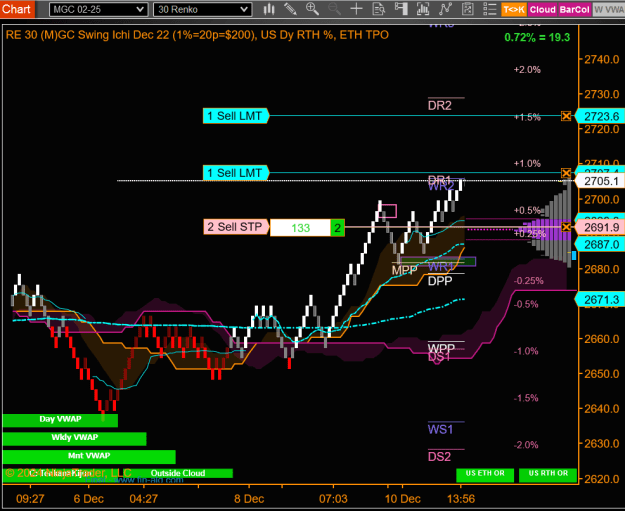Toggle the BarCol button
Viewport: 625px width, 511px height.
pyautogui.click(x=574, y=9)
